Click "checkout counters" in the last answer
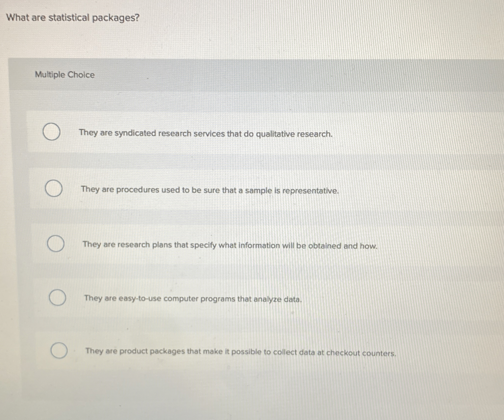The image size is (504, 420). coord(361,353)
